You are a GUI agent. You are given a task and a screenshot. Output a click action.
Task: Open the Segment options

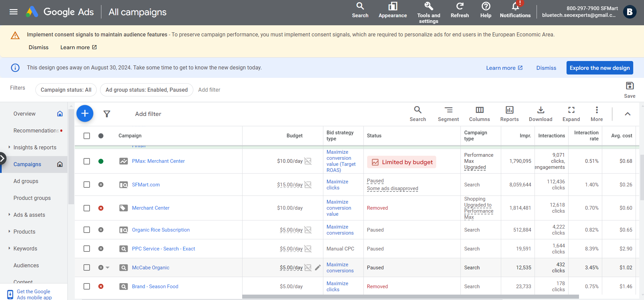(448, 114)
